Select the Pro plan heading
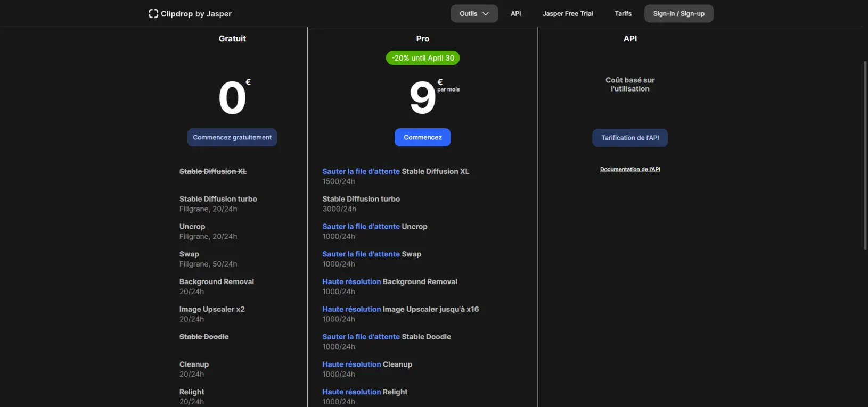The height and width of the screenshot is (407, 868). coord(423,39)
